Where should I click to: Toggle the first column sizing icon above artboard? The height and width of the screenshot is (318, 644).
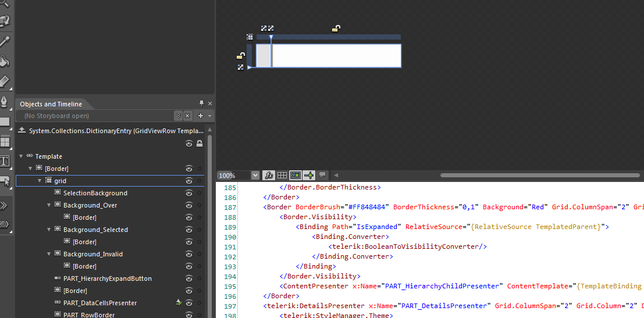click(264, 28)
